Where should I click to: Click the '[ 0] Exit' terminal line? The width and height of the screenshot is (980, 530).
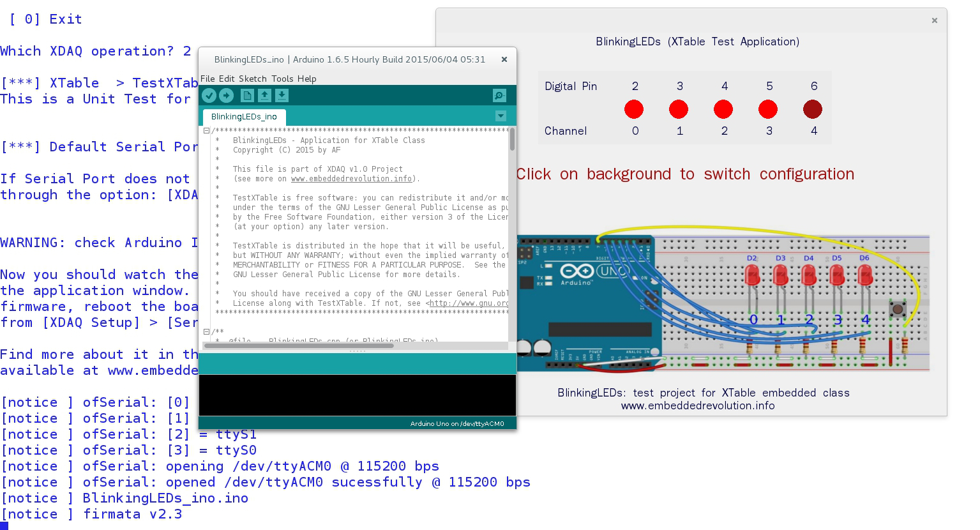tap(45, 19)
